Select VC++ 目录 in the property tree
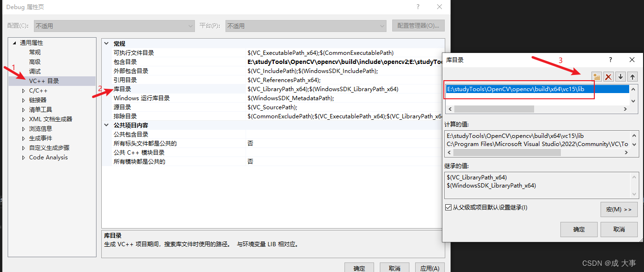 point(44,81)
